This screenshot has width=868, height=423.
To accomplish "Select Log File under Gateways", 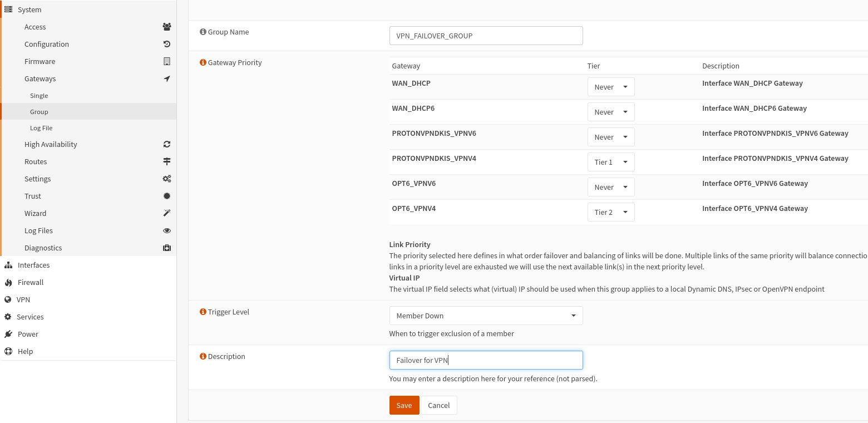I will click(89, 127).
